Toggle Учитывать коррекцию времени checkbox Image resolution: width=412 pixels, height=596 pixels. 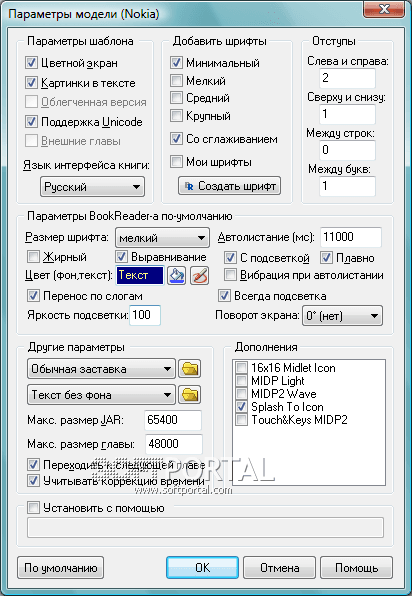[33, 481]
